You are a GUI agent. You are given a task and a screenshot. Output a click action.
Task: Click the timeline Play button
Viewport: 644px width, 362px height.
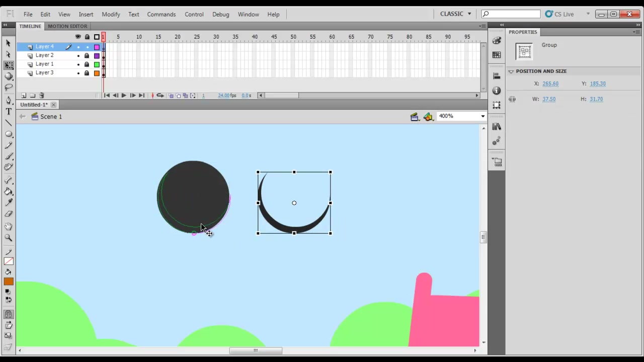[x=124, y=96]
